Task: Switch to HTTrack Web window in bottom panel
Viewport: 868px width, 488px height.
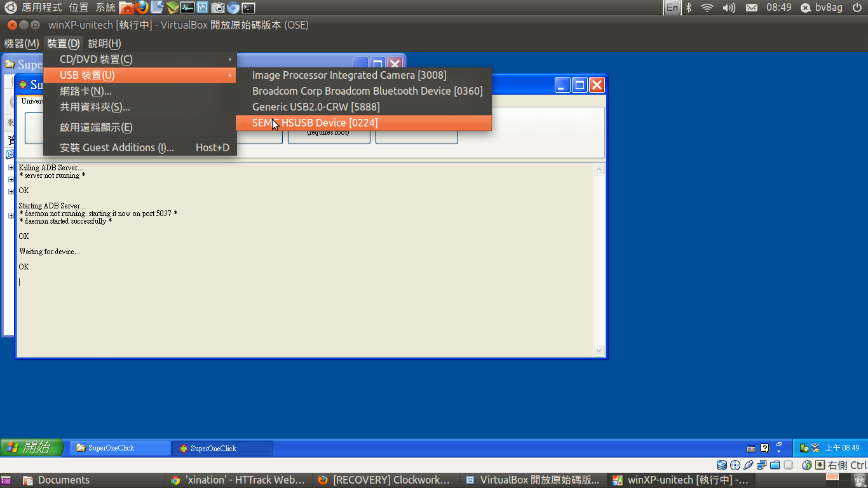Action: pos(238,480)
